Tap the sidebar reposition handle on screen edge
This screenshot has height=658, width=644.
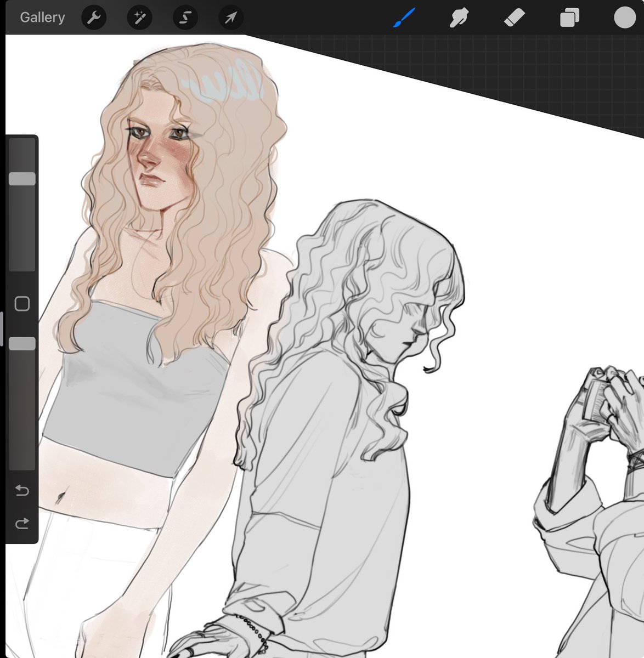tap(3, 326)
